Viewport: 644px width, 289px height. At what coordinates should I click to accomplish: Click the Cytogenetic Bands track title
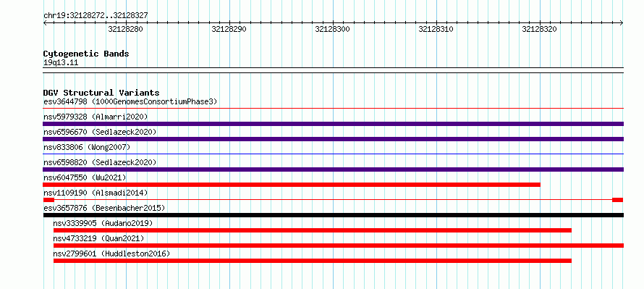click(x=86, y=54)
